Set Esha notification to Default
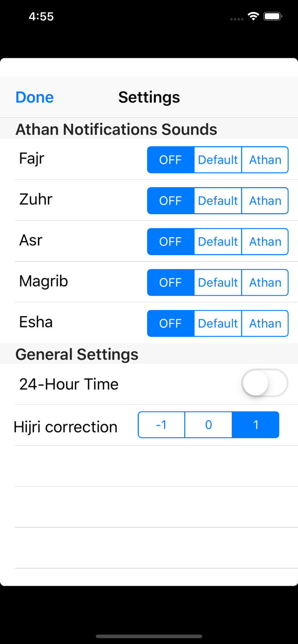Image resolution: width=298 pixels, height=644 pixels. click(x=218, y=323)
